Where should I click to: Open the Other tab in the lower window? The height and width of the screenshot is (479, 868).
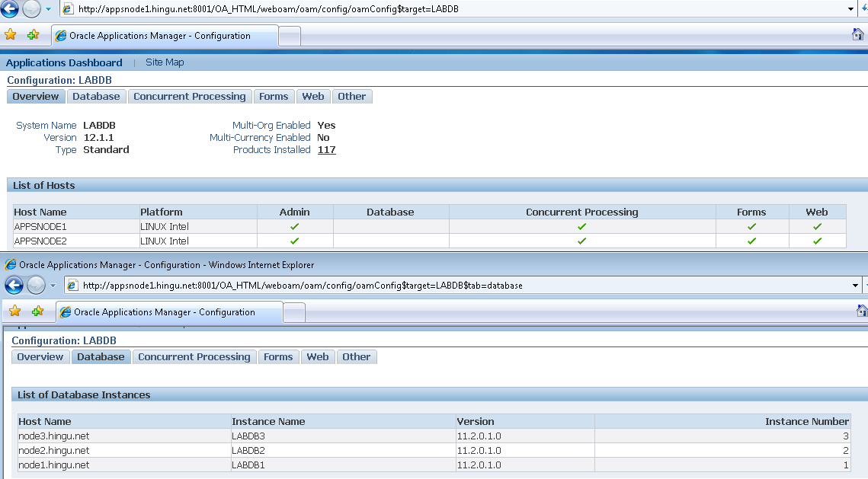(x=356, y=357)
